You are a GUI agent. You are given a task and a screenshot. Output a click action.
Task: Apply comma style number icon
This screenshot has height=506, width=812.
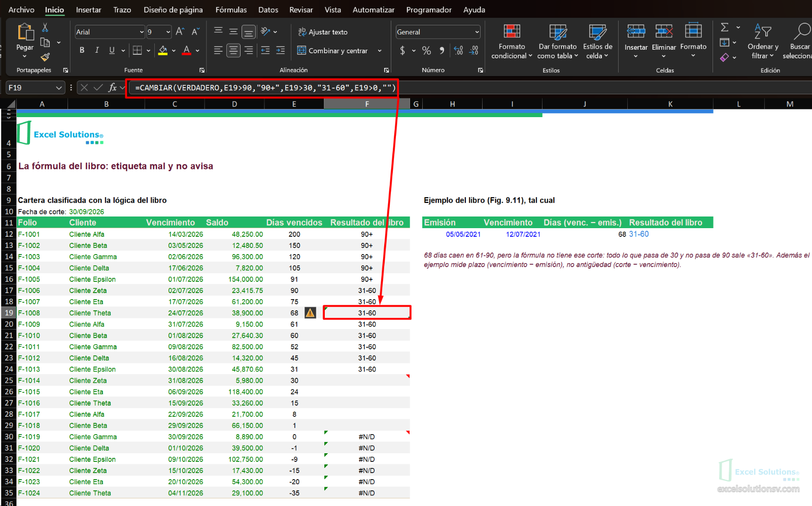coord(442,50)
